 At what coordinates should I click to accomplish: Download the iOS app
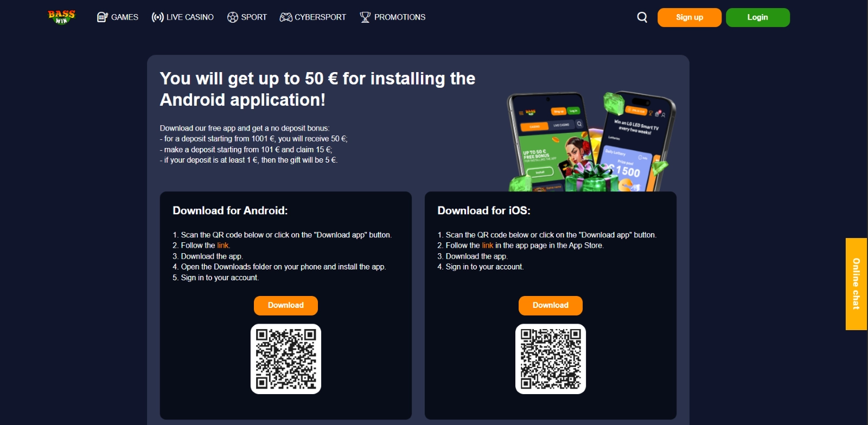(551, 305)
